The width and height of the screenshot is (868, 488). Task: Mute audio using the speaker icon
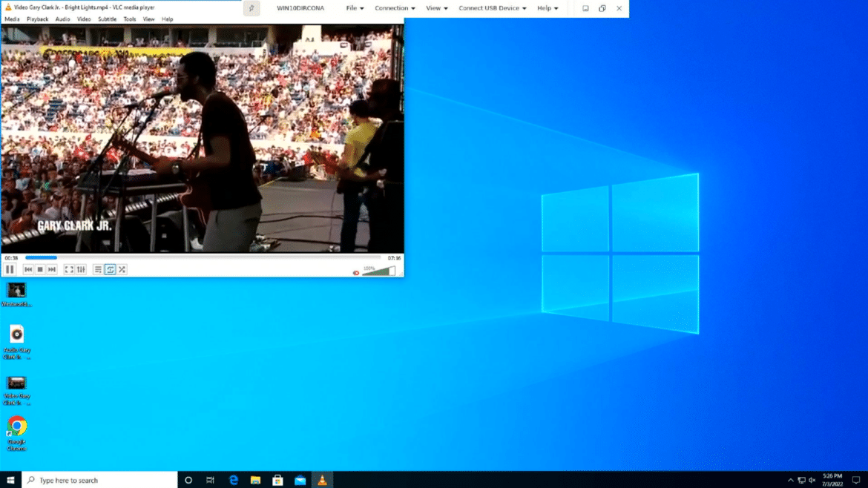pyautogui.click(x=356, y=272)
